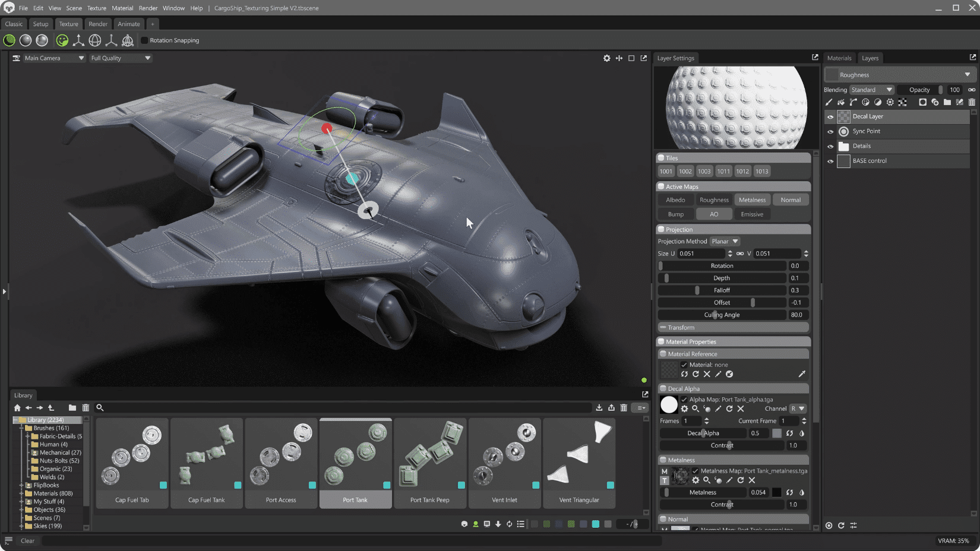
Task: Open the Projection Method dropdown
Action: tap(724, 241)
